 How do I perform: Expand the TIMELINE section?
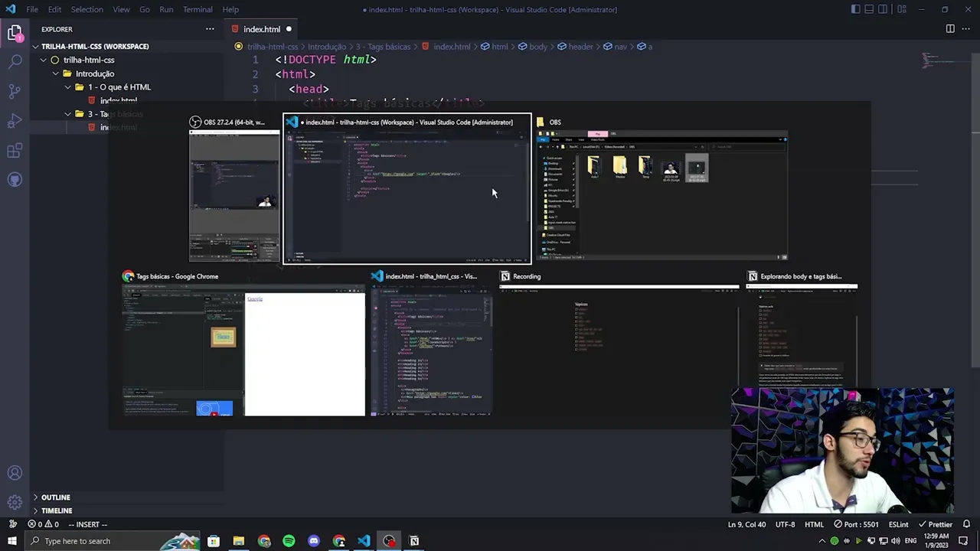pos(57,510)
